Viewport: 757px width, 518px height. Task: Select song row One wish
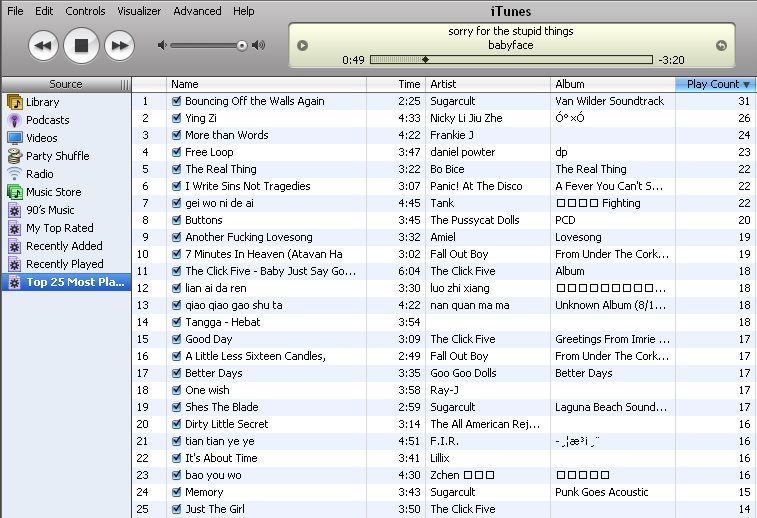444,390
